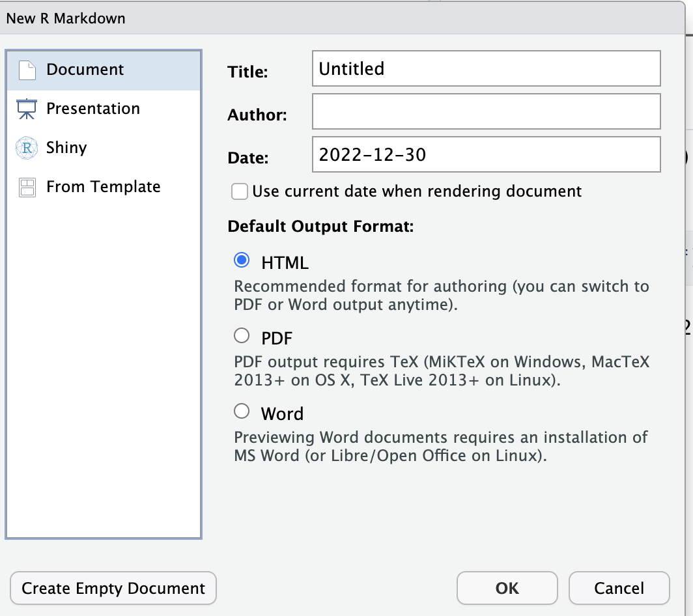
Task: Focus the Title field containing Untitled
Action: 486,68
